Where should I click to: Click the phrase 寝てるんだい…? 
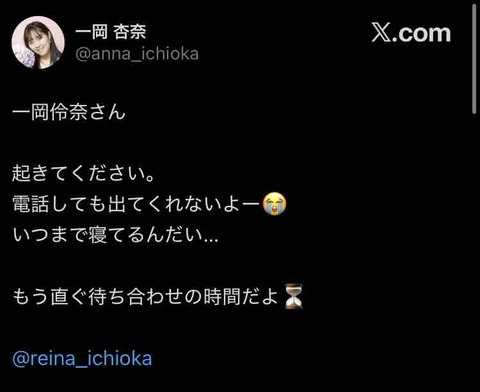click(154, 235)
